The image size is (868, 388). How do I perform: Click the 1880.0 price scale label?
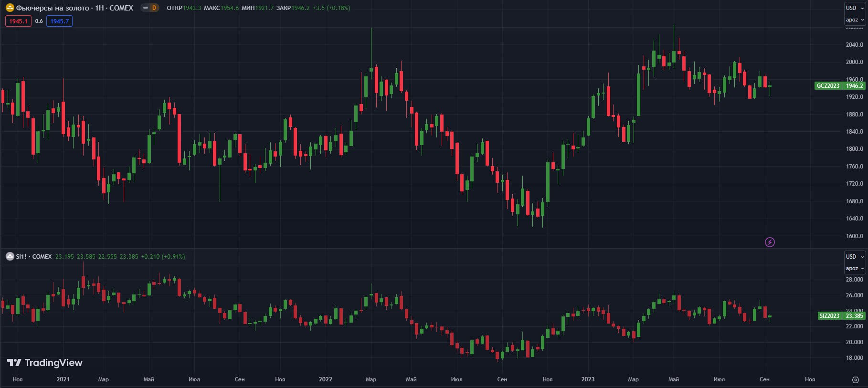(x=855, y=115)
